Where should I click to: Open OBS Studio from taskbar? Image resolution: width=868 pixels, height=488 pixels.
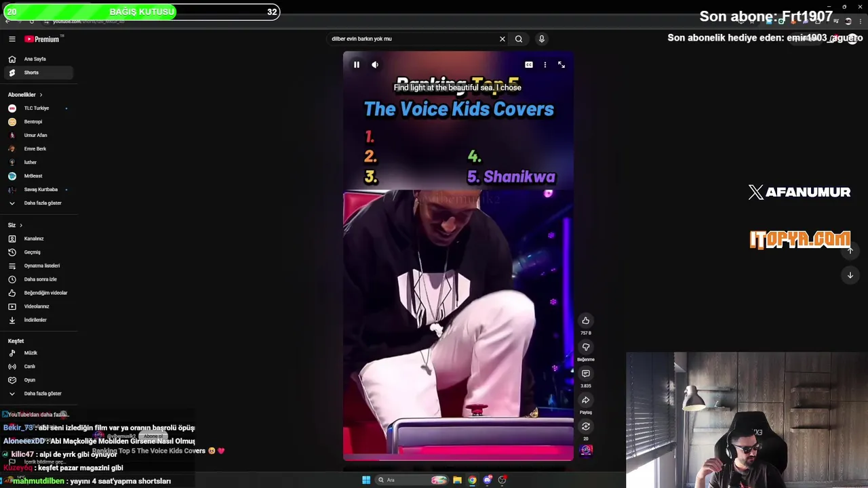pyautogui.click(x=502, y=480)
